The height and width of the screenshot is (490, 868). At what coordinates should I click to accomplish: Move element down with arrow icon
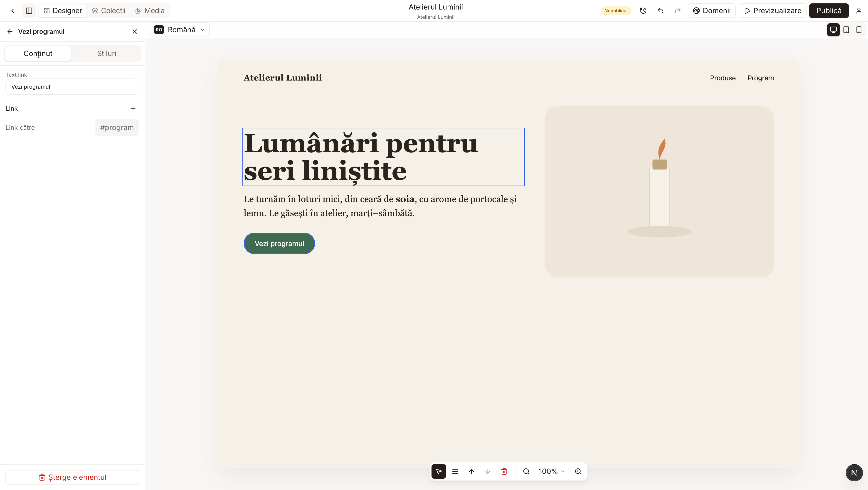(488, 471)
